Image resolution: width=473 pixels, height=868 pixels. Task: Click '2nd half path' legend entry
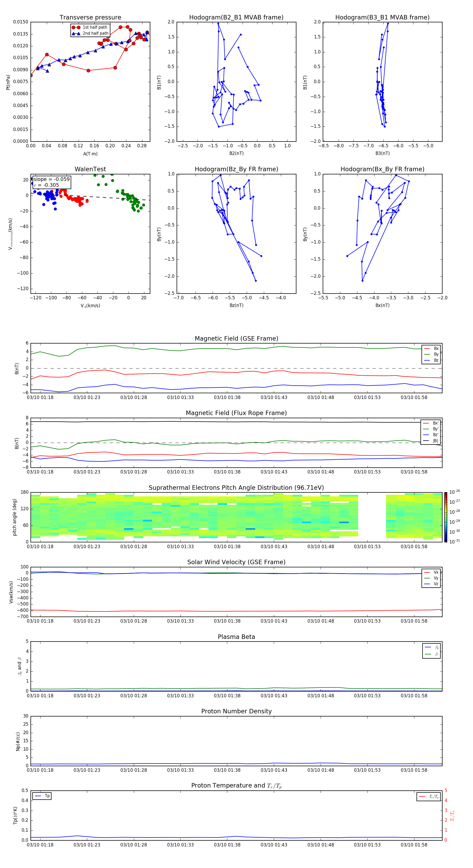coord(90,33)
